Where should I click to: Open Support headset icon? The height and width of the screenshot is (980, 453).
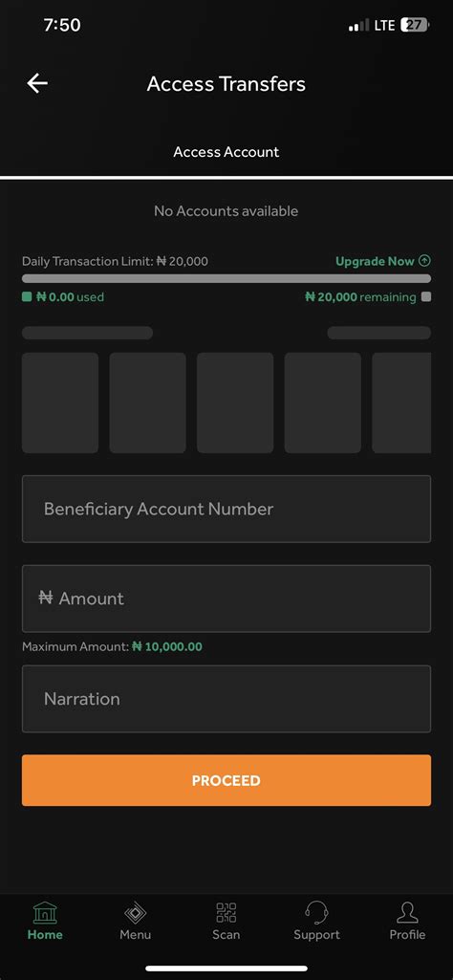click(x=316, y=913)
